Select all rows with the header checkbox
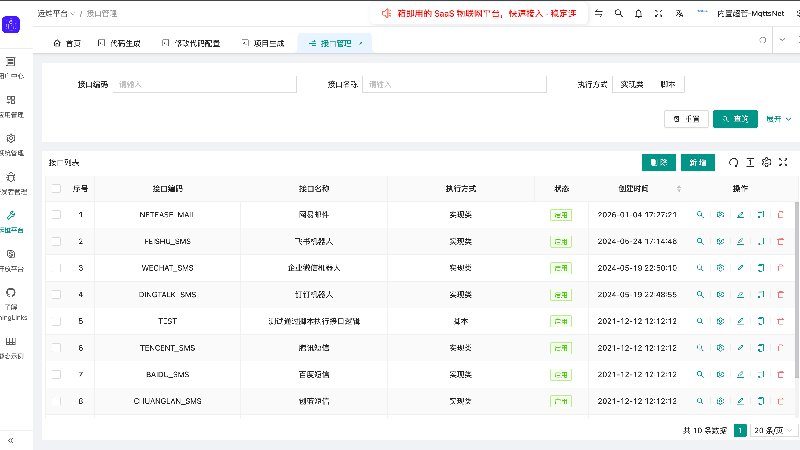This screenshot has width=800, height=450. (x=56, y=189)
